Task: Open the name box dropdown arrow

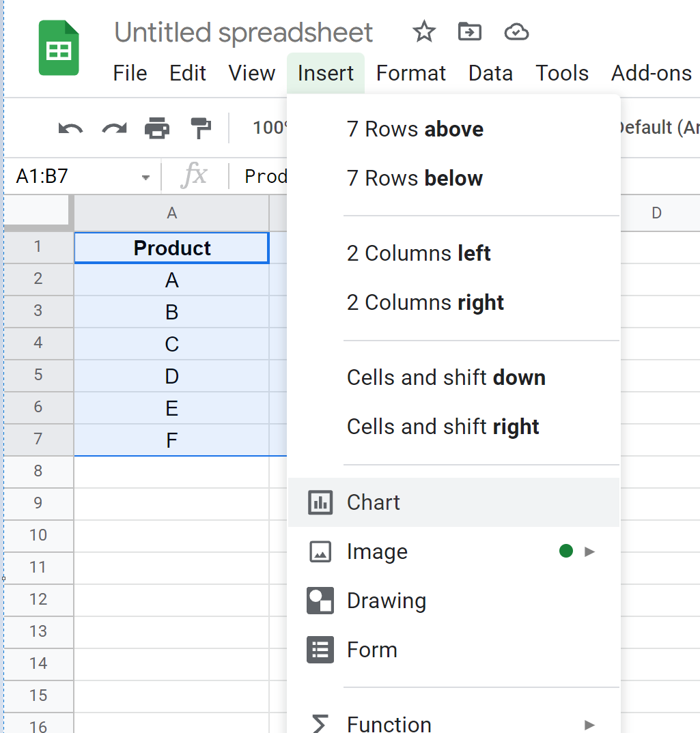Action: click(x=145, y=177)
